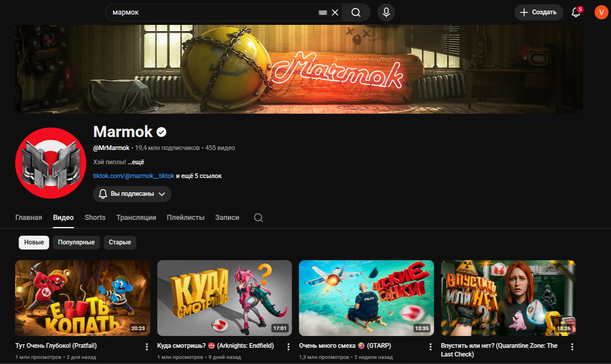The width and height of the screenshot is (611, 364).
Task: Click the Marmok channel banner image
Action: [x=299, y=69]
